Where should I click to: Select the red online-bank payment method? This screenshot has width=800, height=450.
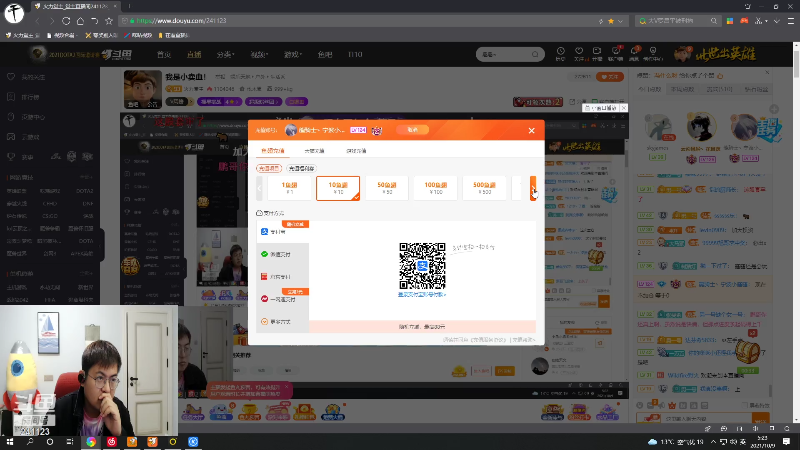click(x=283, y=277)
